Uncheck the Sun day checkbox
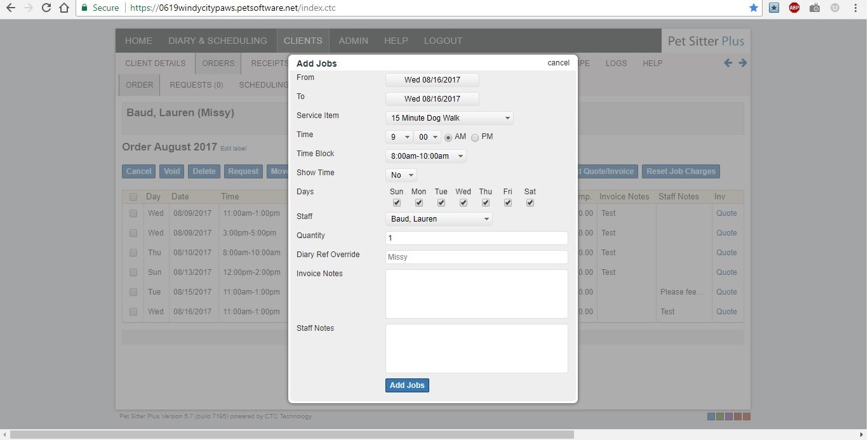Image resolution: width=868 pixels, height=440 pixels. click(x=397, y=203)
